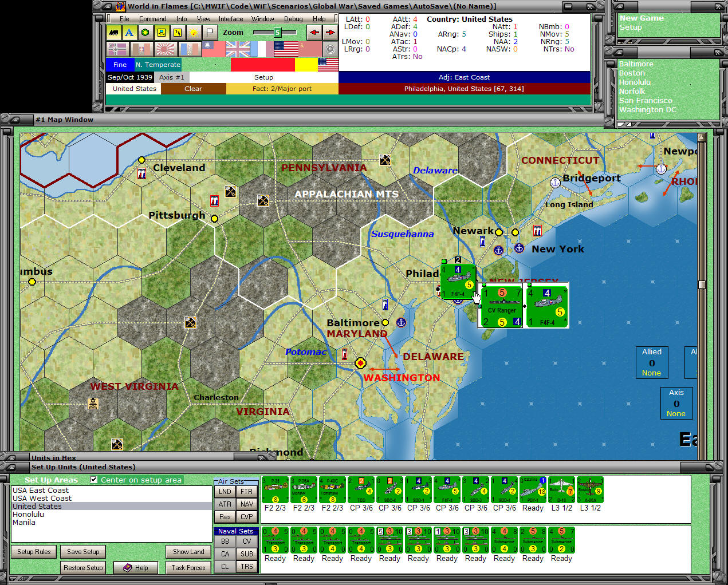Click the weather sun icon in toolbar
This screenshot has width=728, height=585.
point(194,33)
